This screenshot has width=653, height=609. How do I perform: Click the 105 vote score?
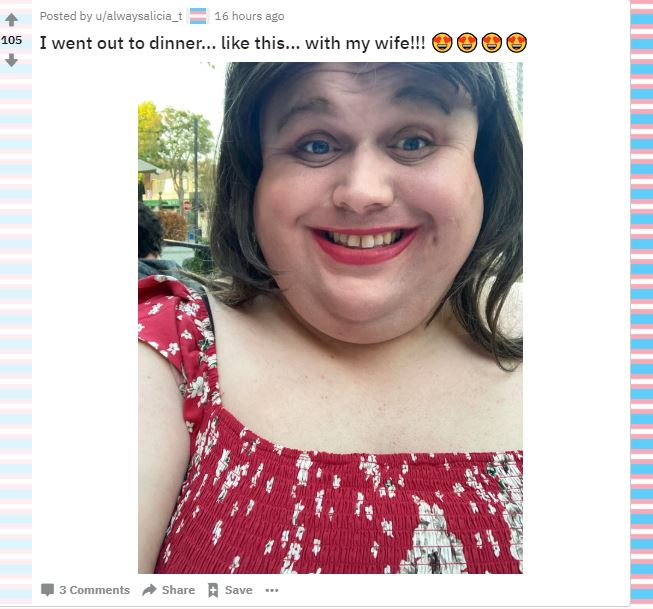point(11,40)
